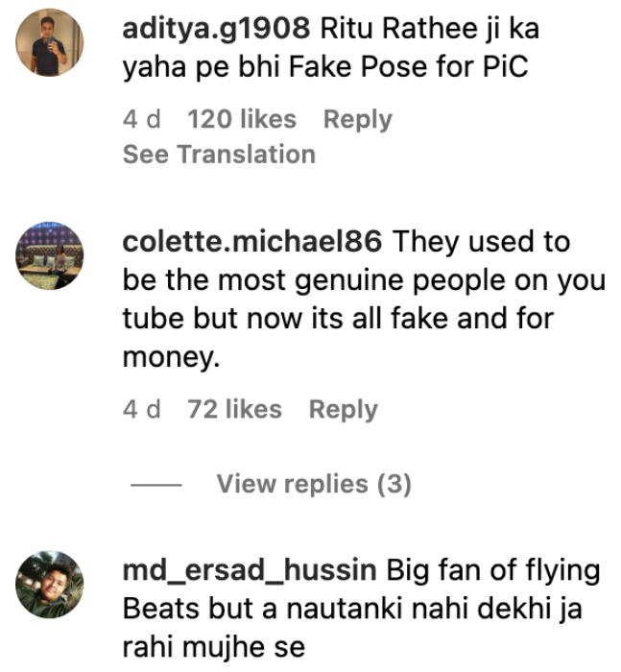Click the timestamp on colette.michael86's comment
The width and height of the screenshot is (621, 672).
[x=142, y=410]
